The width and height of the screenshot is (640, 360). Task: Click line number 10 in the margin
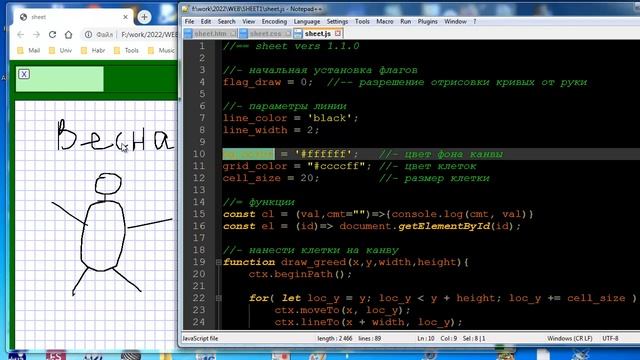click(199, 154)
